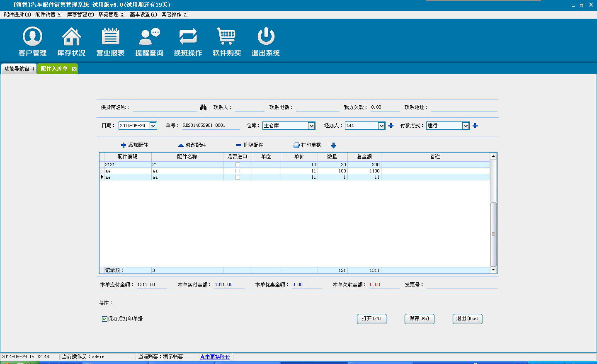Screen dimensions: 597x364
Task: Check 是否进口 box for row 2121
Action: pyautogui.click(x=238, y=165)
